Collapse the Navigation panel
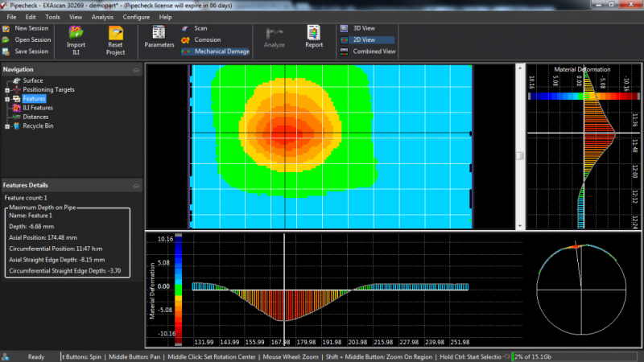Image resolution: width=644 pixels, height=362 pixels. (136, 70)
